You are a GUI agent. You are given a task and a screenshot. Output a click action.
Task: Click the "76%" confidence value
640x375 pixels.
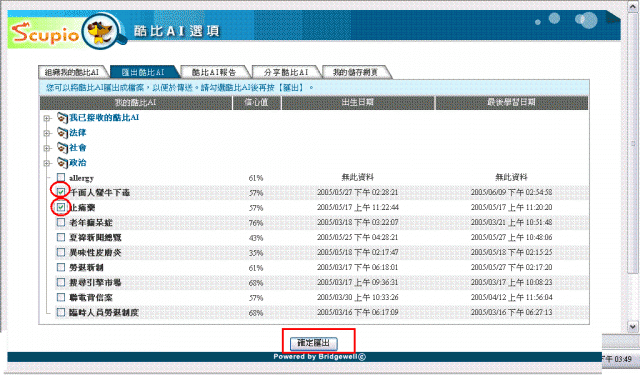[x=256, y=223]
